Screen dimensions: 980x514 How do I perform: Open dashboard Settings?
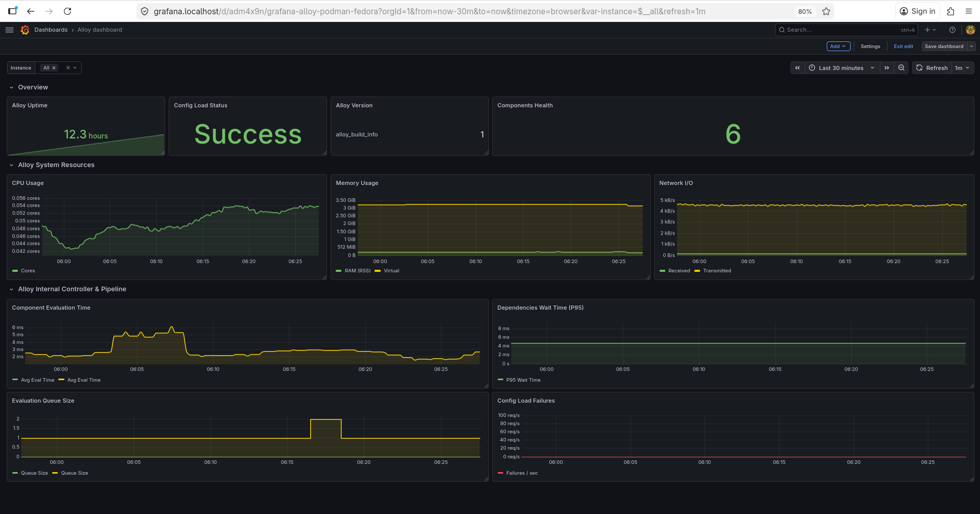click(870, 46)
